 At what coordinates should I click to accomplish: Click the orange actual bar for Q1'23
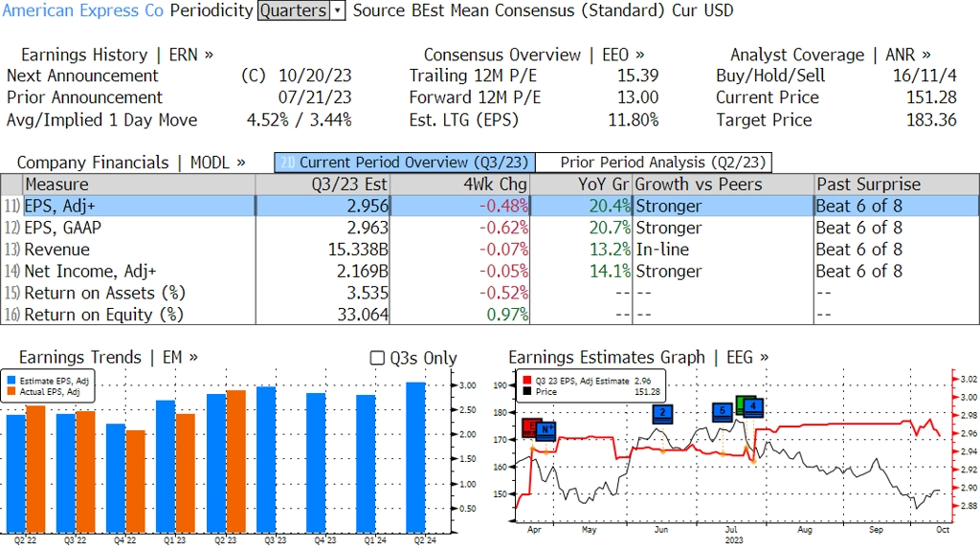tap(186, 474)
